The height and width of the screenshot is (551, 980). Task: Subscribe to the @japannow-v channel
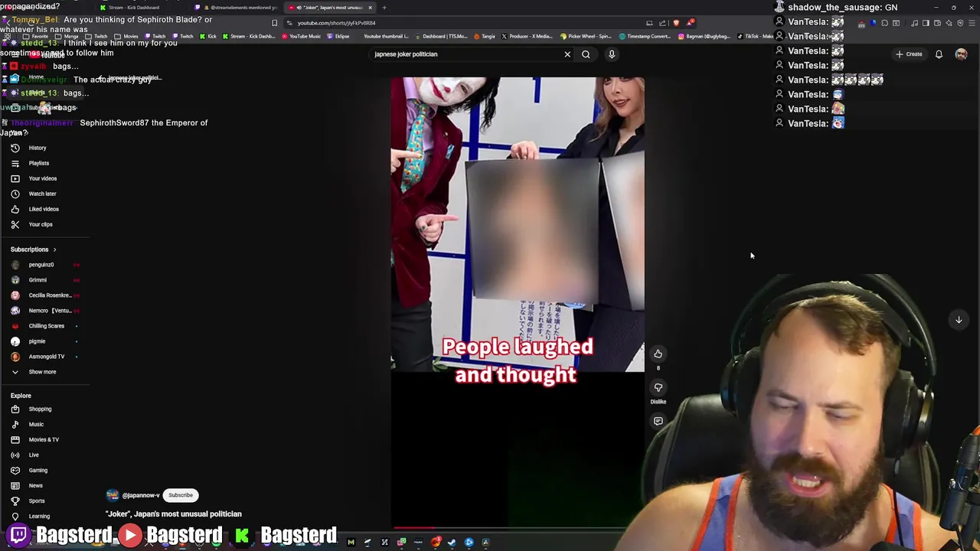pos(181,495)
